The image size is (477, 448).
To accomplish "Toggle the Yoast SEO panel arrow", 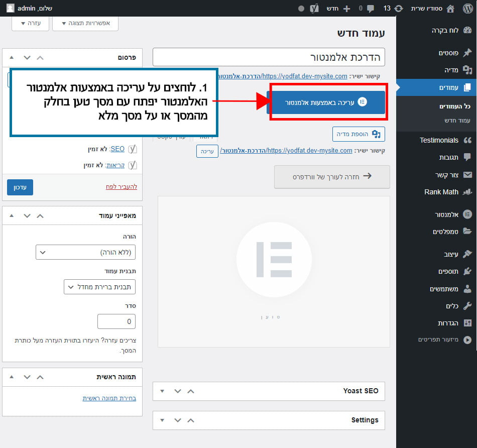I will pyautogui.click(x=161, y=391).
